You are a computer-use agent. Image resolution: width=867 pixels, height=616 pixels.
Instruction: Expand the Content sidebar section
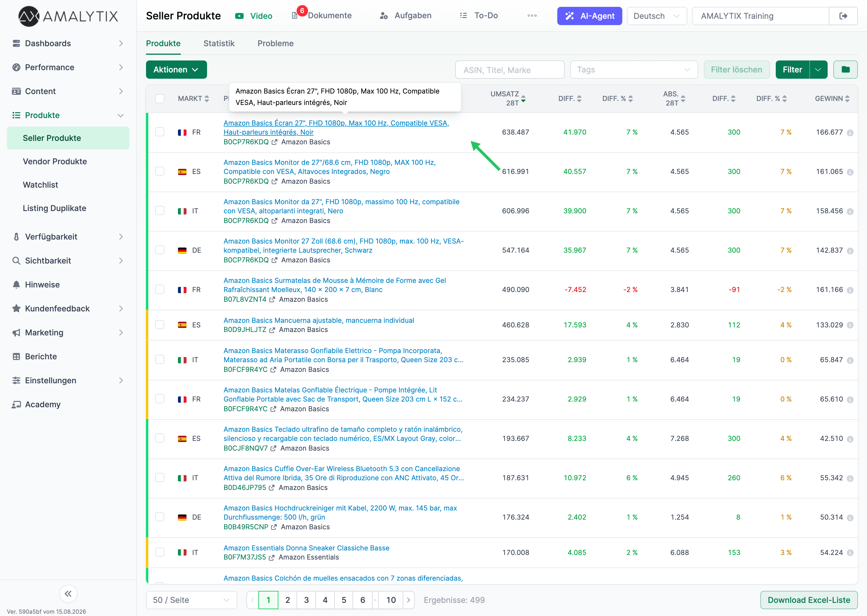68,91
